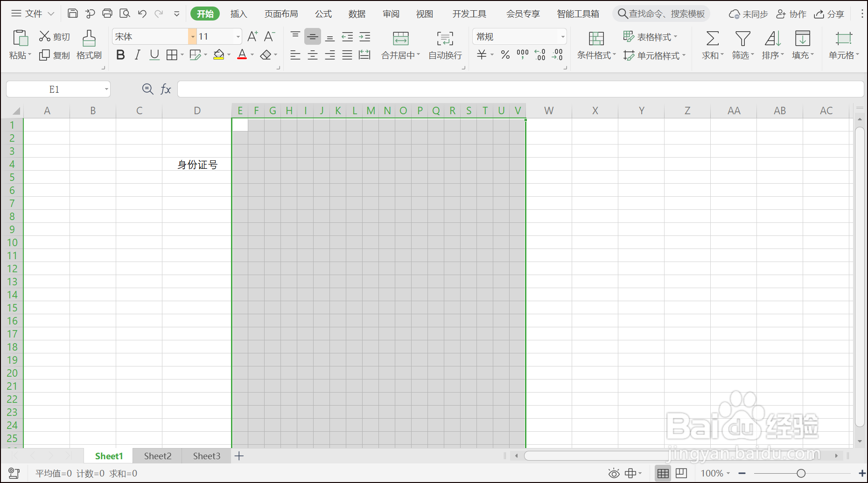
Task: Expand quick access toolbar customize arrow
Action: pos(177,14)
